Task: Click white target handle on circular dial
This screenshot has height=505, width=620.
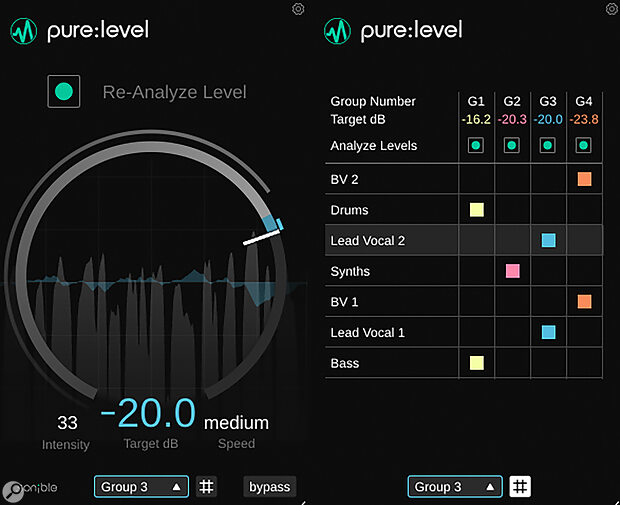Action: pos(261,238)
